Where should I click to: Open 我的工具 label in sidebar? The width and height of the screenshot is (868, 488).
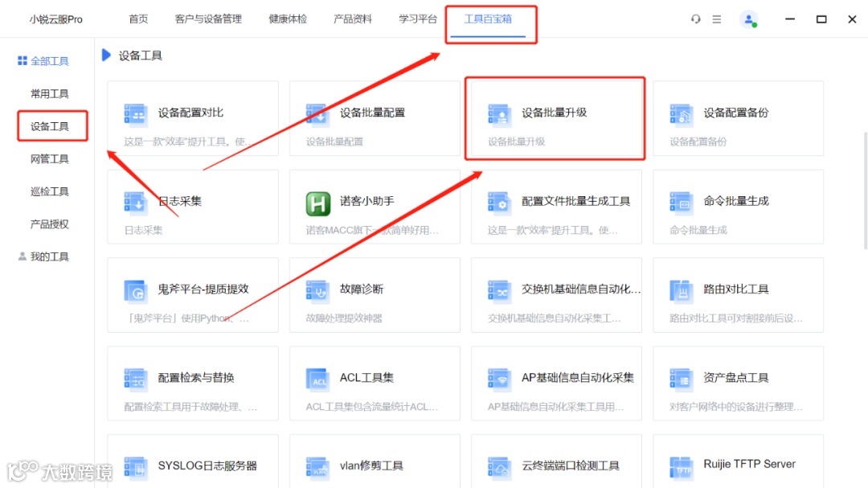tap(49, 256)
